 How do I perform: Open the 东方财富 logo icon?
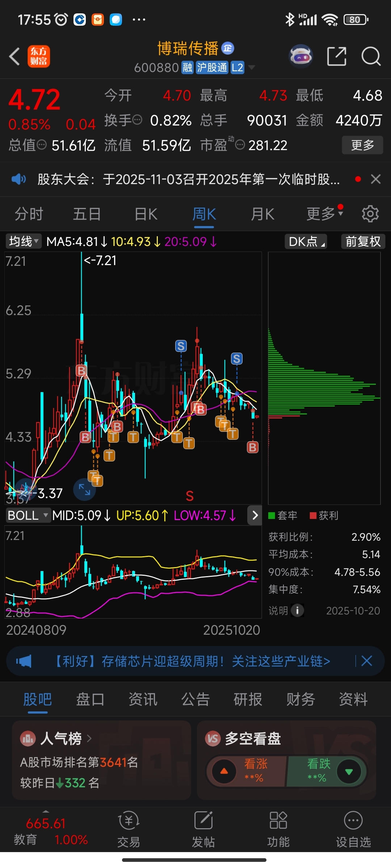[x=39, y=56]
